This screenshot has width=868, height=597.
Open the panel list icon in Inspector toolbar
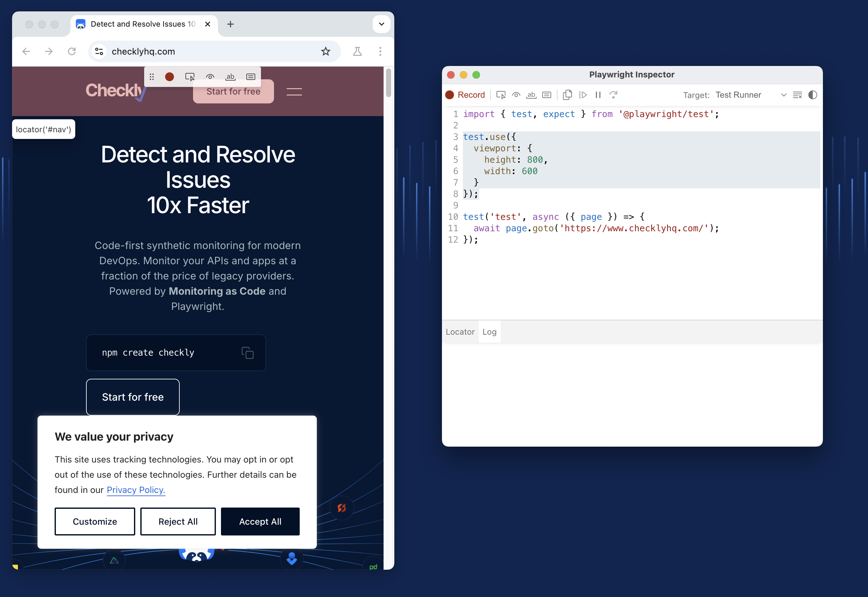pos(798,95)
